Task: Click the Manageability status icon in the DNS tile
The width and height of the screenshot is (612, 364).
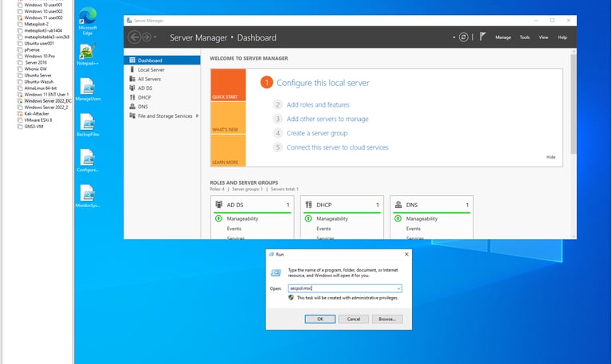Action: (398, 218)
